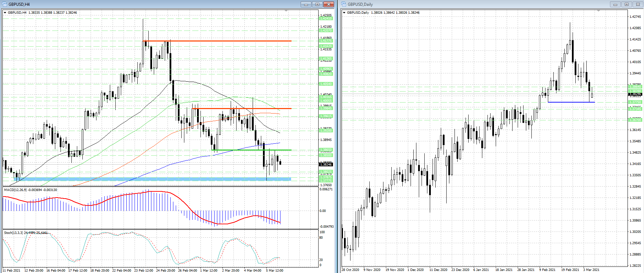Expand the GBPUSD,Daily chart dropdown triangle

pos(344,13)
